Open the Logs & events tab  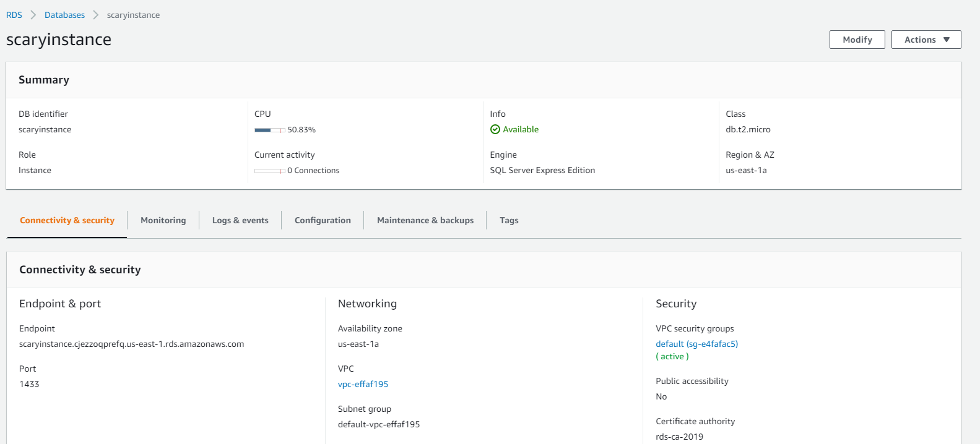(240, 221)
